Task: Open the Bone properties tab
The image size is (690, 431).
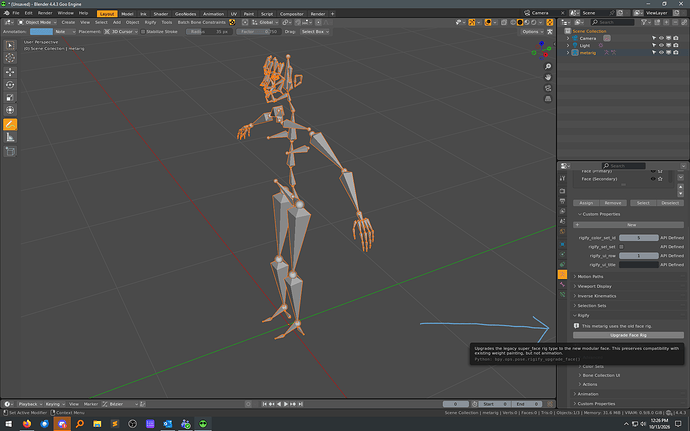Action: coord(562,284)
